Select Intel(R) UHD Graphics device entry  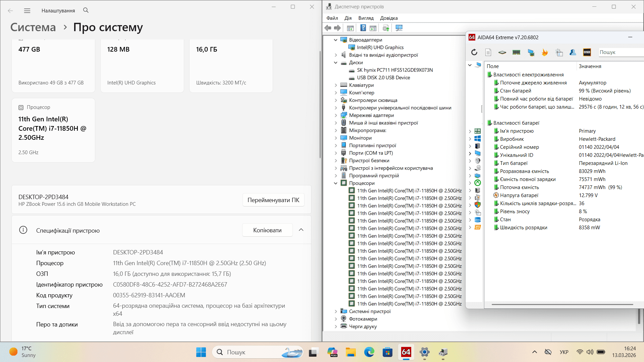tap(380, 48)
